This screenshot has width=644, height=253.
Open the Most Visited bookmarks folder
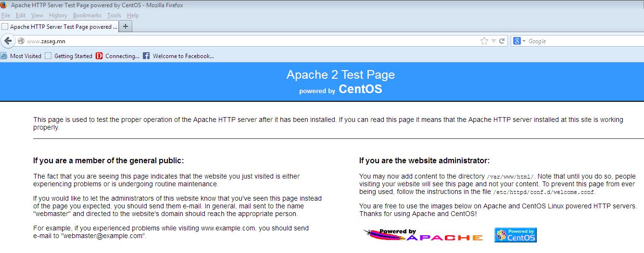(21, 56)
